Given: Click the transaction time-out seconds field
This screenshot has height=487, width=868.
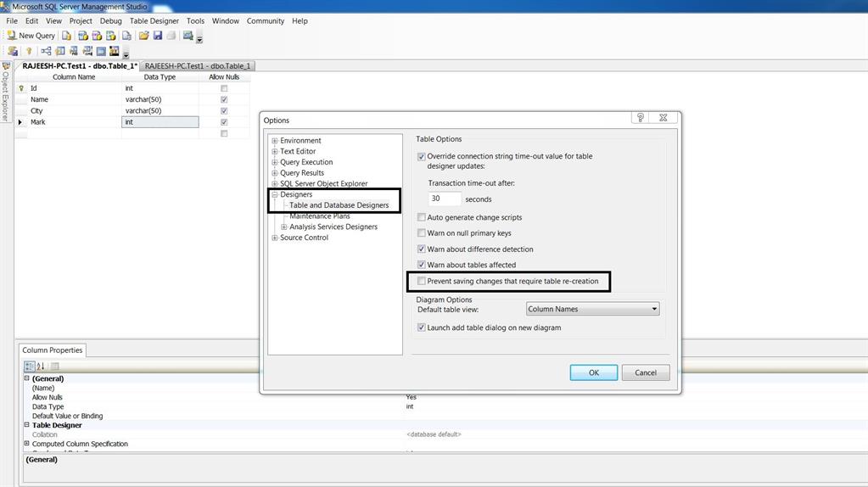Looking at the screenshot, I should pyautogui.click(x=444, y=199).
